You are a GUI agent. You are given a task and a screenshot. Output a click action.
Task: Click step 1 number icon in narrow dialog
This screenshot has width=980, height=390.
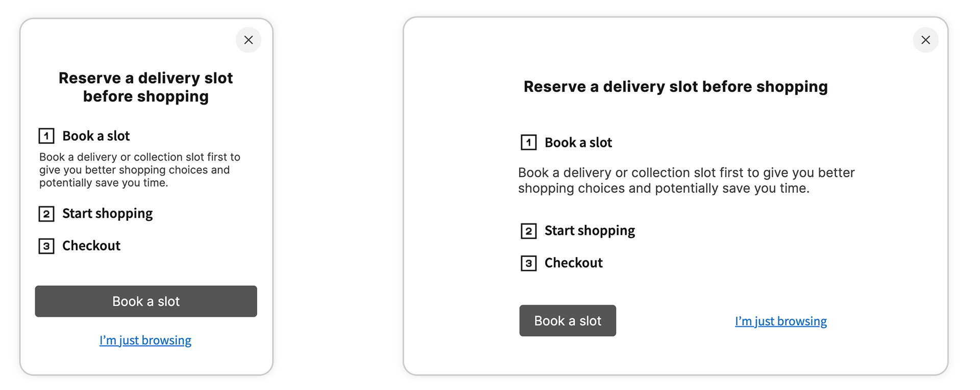tap(46, 136)
